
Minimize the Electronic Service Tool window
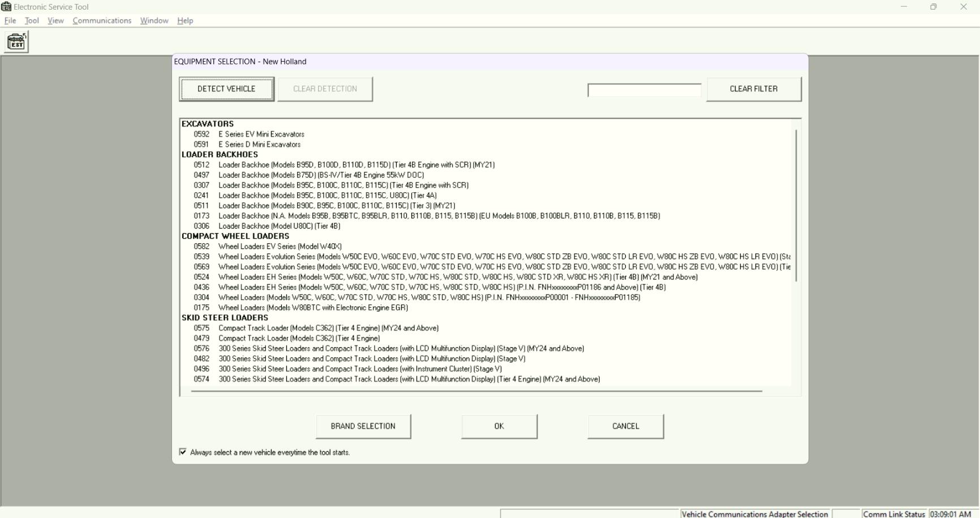[904, 7]
